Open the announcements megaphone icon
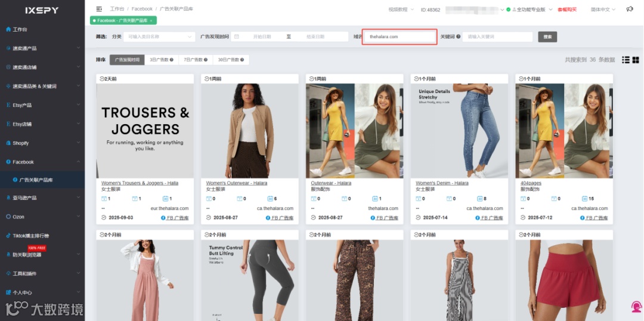 (x=630, y=9)
